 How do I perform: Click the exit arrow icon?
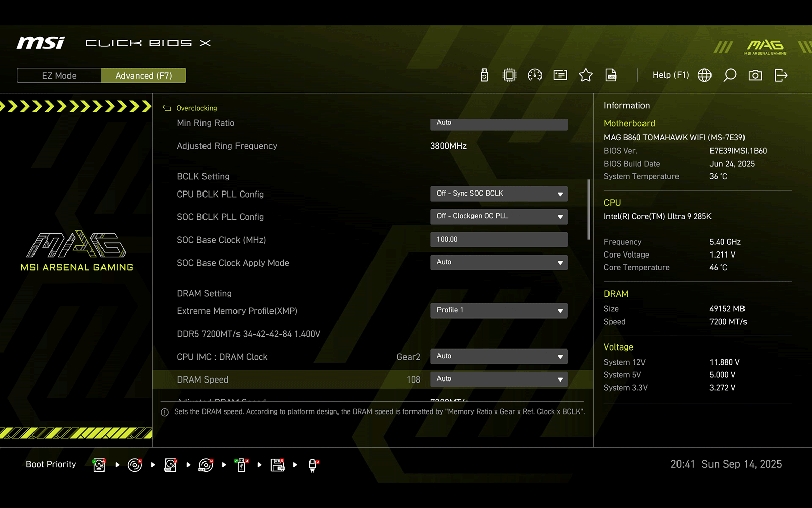coord(781,75)
